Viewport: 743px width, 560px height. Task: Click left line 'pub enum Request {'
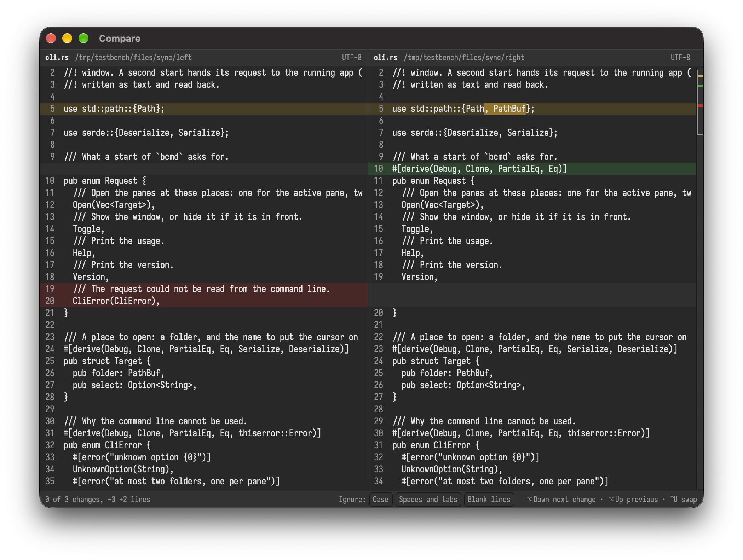tap(105, 181)
